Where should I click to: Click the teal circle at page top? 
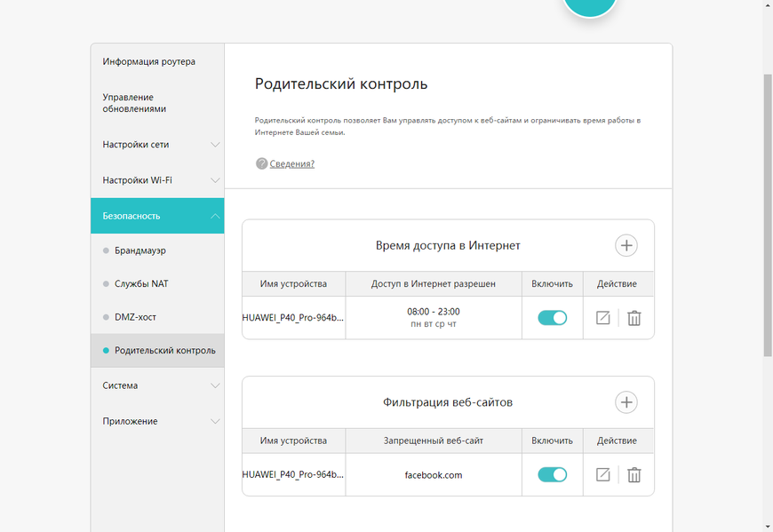pyautogui.click(x=590, y=7)
